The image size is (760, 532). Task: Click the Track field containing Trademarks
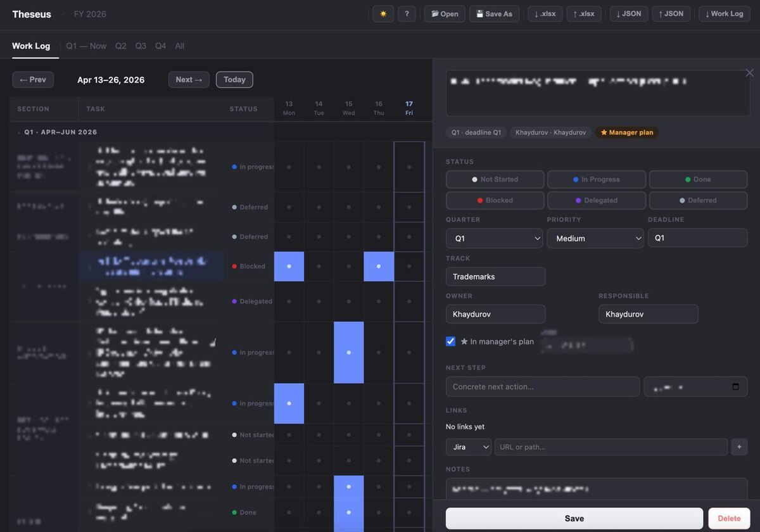(x=495, y=277)
